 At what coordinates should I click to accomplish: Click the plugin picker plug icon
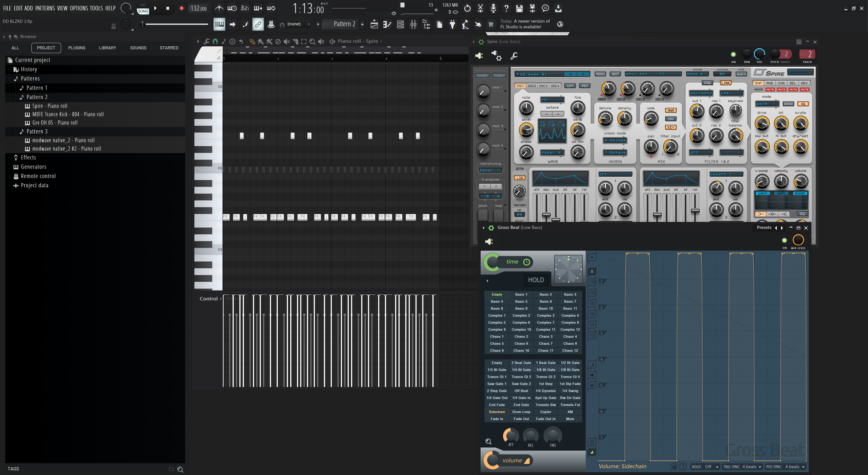(453, 24)
